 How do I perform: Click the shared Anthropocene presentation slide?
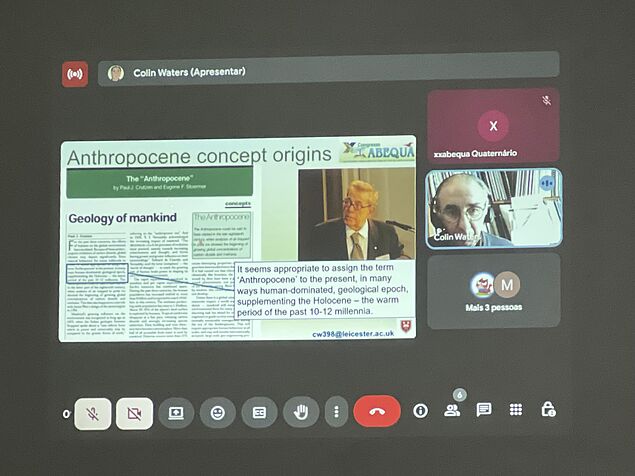pyautogui.click(x=238, y=240)
